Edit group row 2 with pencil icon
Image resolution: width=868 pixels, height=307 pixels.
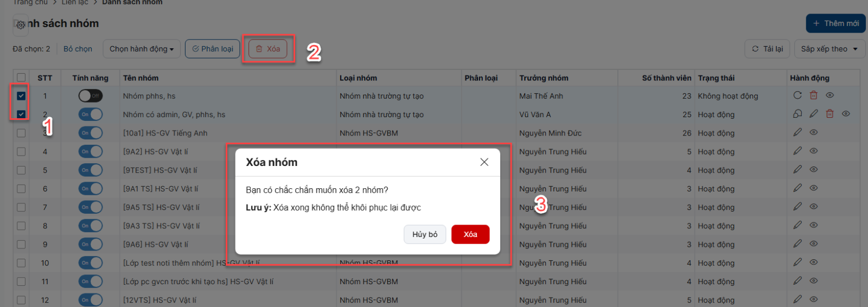pos(813,114)
